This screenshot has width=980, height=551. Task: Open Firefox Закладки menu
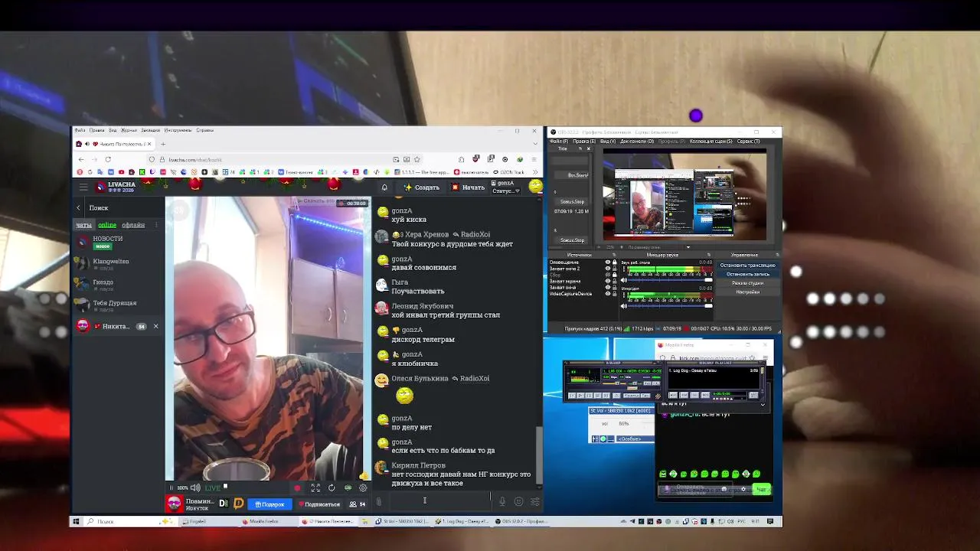pyautogui.click(x=150, y=130)
